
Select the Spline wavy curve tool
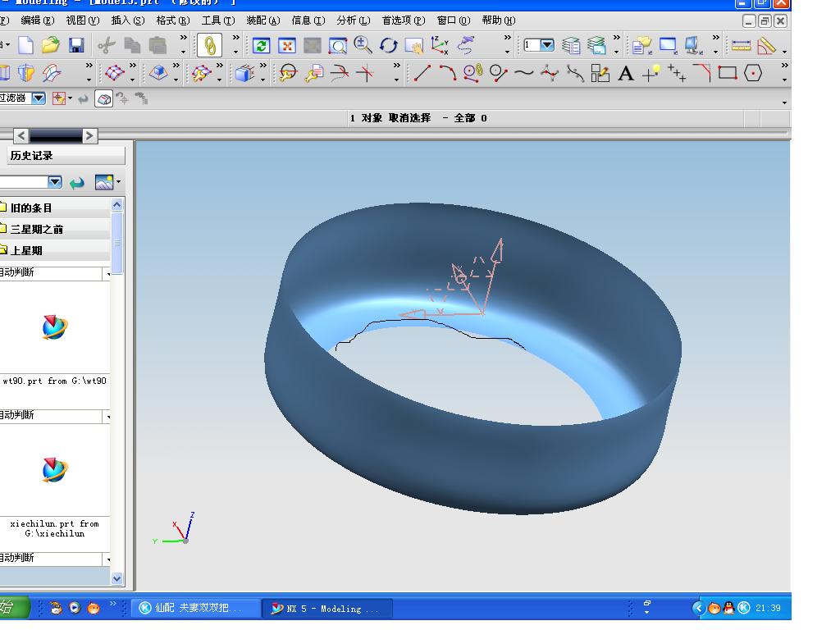click(524, 73)
